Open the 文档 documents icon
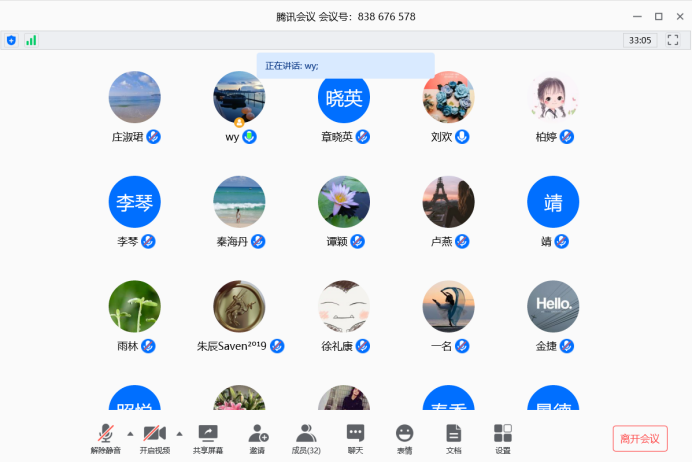Screen dimensions: 692x462 coord(453,434)
